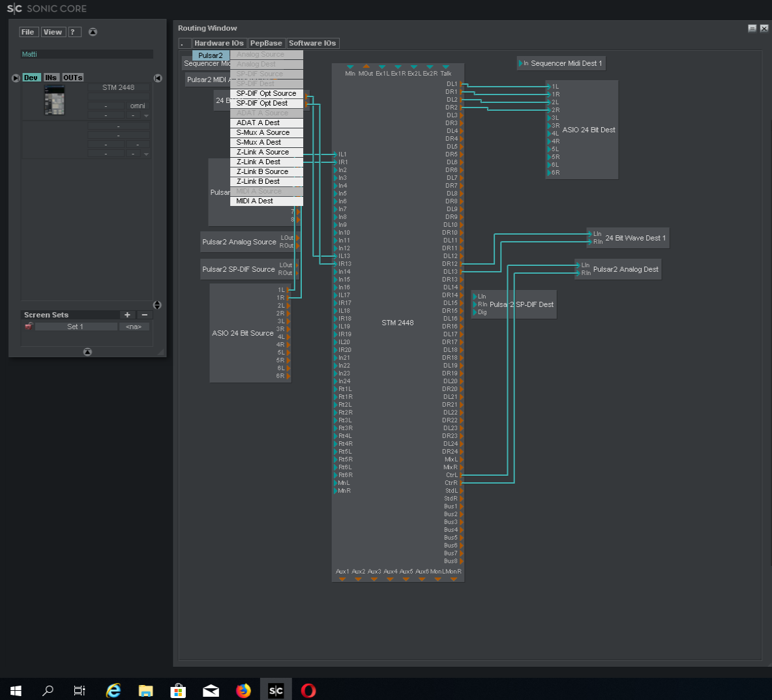Open the File menu
The width and height of the screenshot is (772, 700).
coord(28,32)
